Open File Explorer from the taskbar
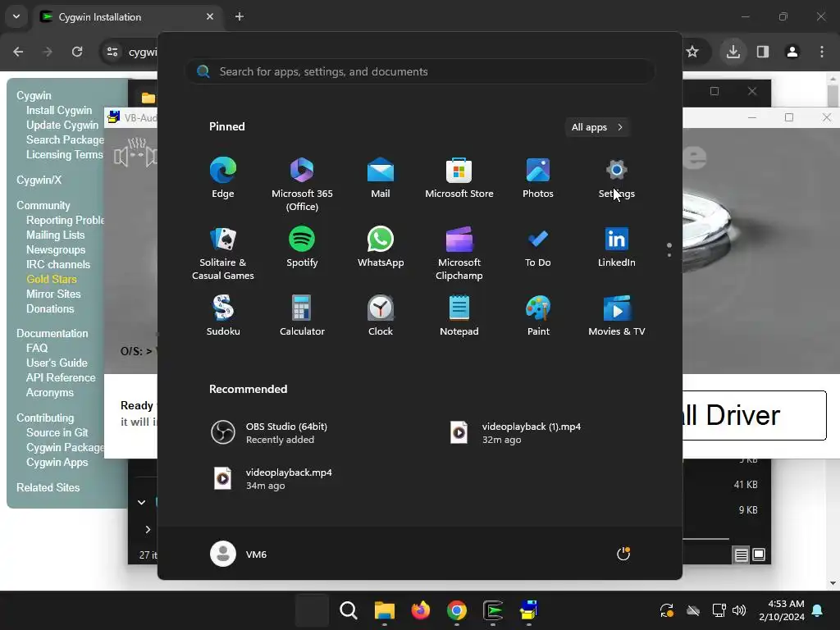The width and height of the screenshot is (840, 630). [x=384, y=610]
